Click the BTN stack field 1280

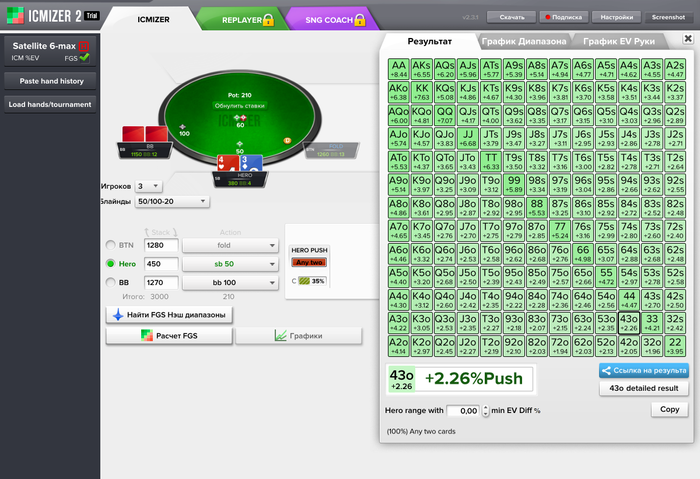tap(161, 245)
